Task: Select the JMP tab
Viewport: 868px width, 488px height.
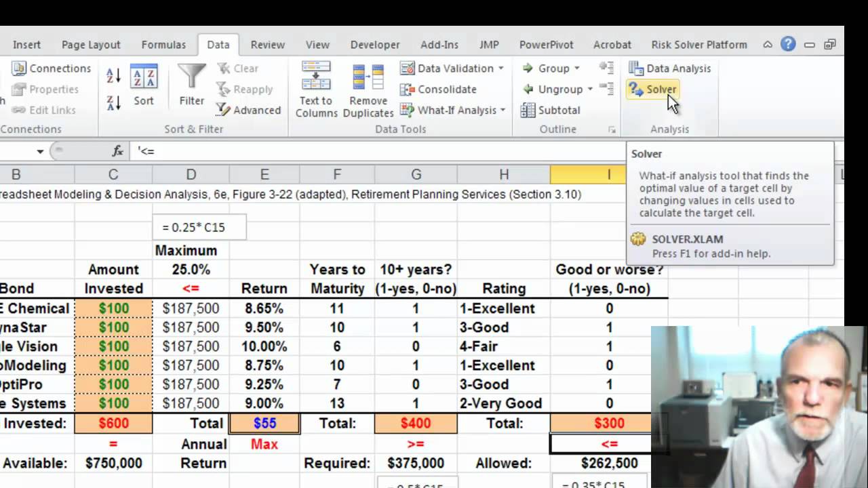Action: click(489, 44)
